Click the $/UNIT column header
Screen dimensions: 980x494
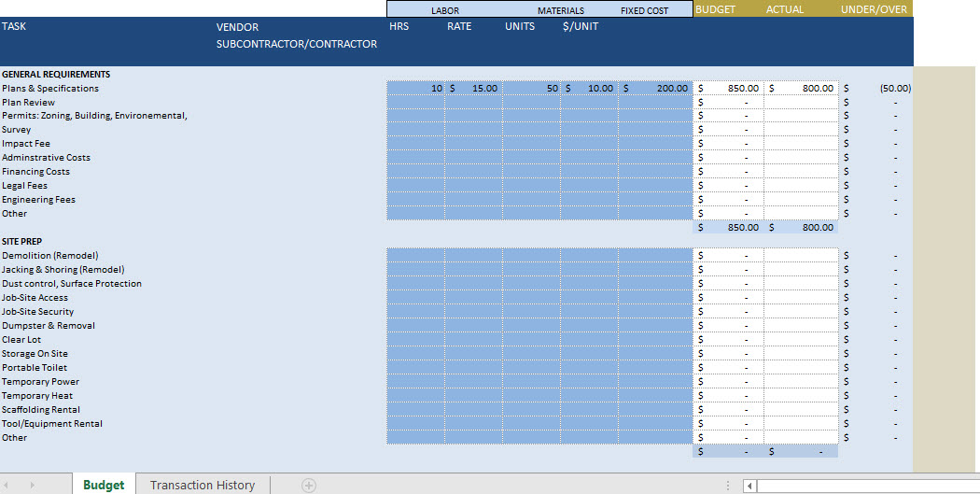(x=581, y=26)
